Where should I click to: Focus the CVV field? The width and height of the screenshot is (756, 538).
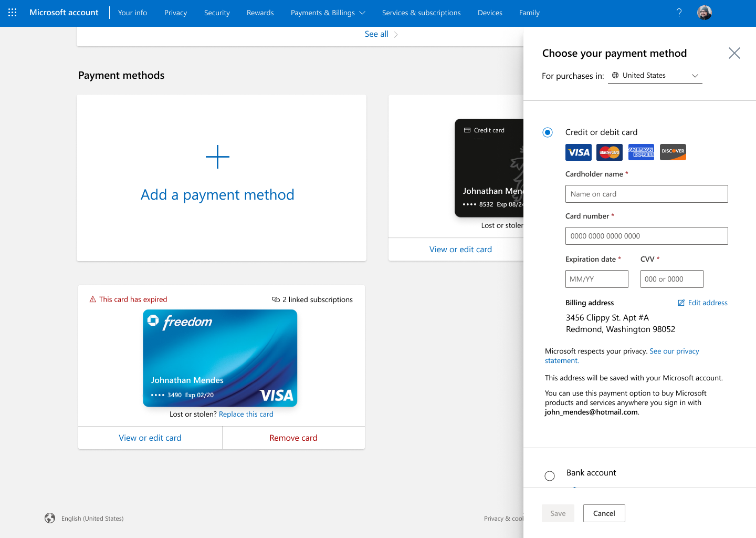(x=672, y=279)
